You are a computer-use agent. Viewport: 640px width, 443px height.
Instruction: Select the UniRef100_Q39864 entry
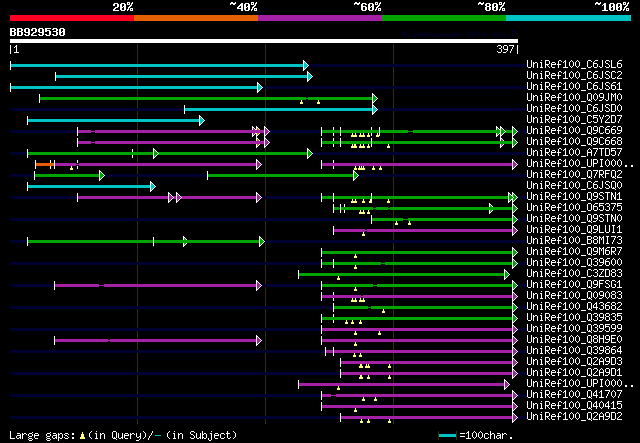574,351
